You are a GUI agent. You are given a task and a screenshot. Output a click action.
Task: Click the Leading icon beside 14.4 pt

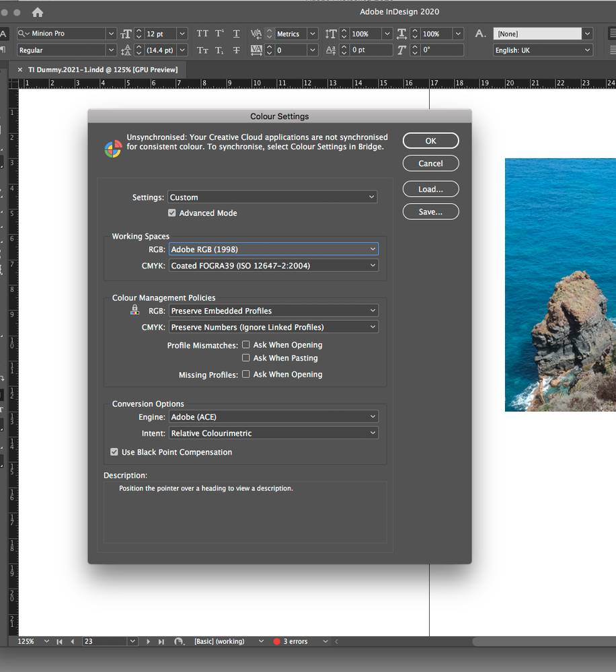126,50
